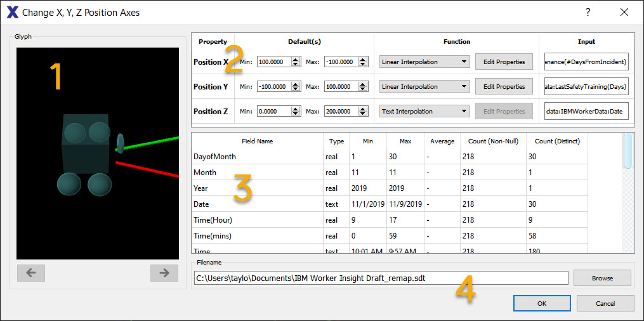Show the previous glyph with left arrow
Viewport: 644px width, 321px height.
coord(31,273)
